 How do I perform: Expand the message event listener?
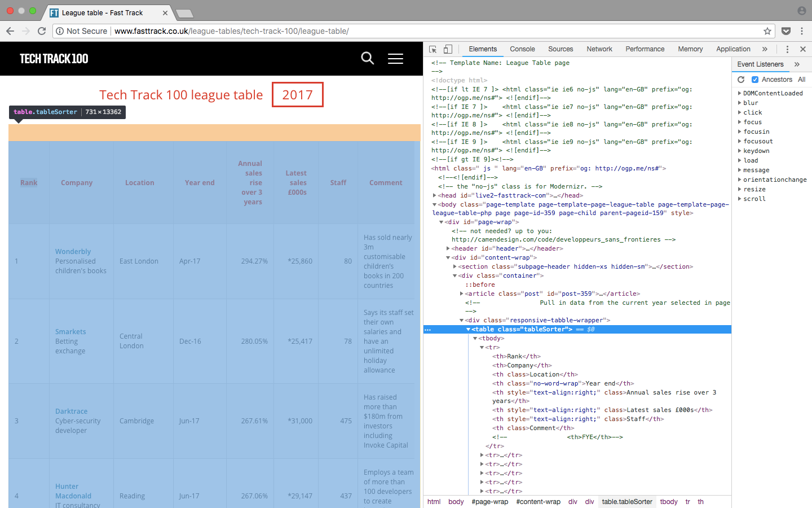coord(739,170)
